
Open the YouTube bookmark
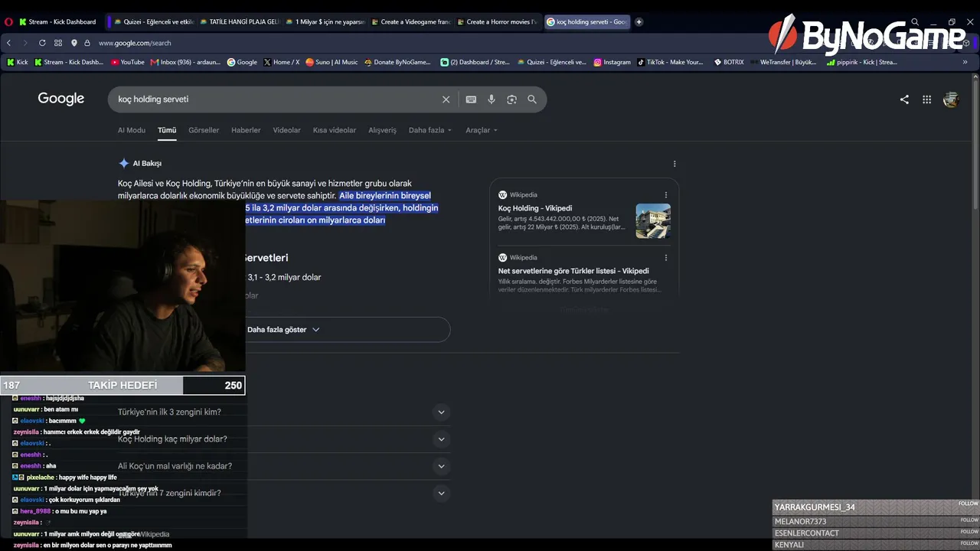point(128,62)
